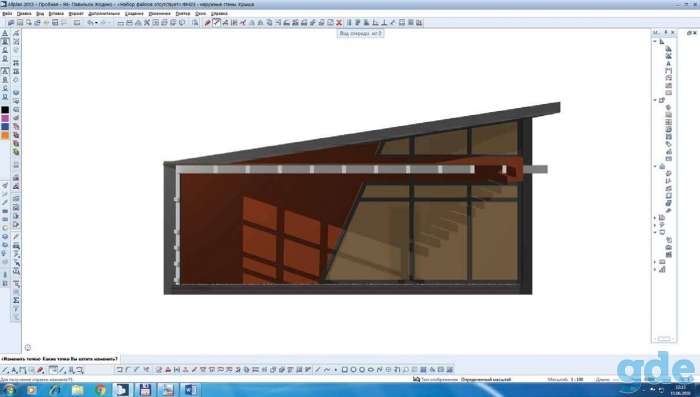700x397 pixels.
Task: Click 'Определенный масштаб' value in status bar
Action: pos(486,380)
